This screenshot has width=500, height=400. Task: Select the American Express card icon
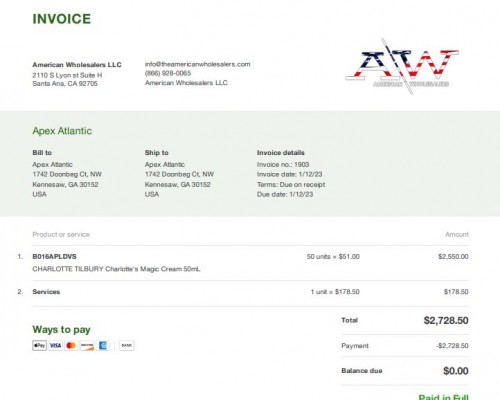(103, 345)
